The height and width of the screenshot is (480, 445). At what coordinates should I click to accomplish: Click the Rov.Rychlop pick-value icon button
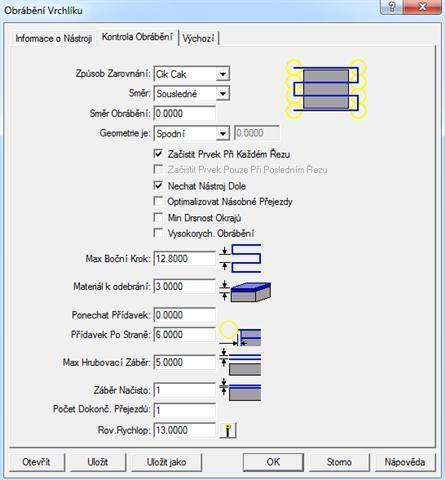coord(228,430)
